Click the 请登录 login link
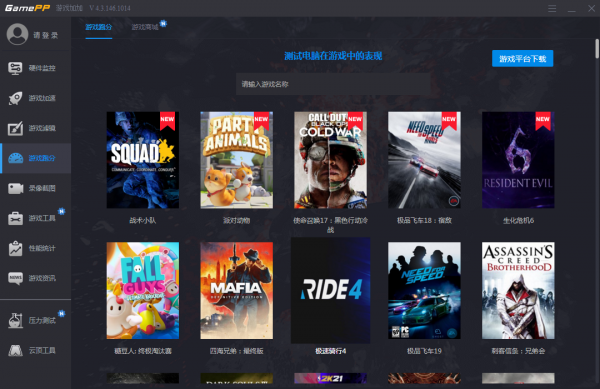 click(46, 35)
